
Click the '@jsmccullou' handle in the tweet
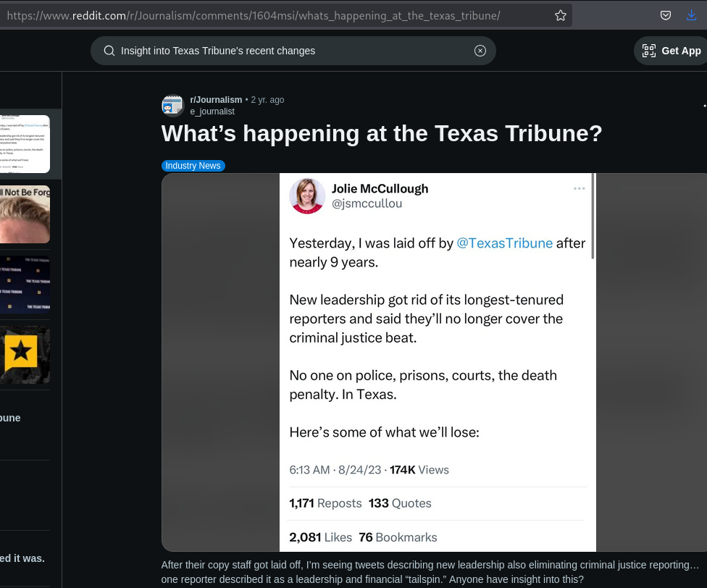coord(367,203)
